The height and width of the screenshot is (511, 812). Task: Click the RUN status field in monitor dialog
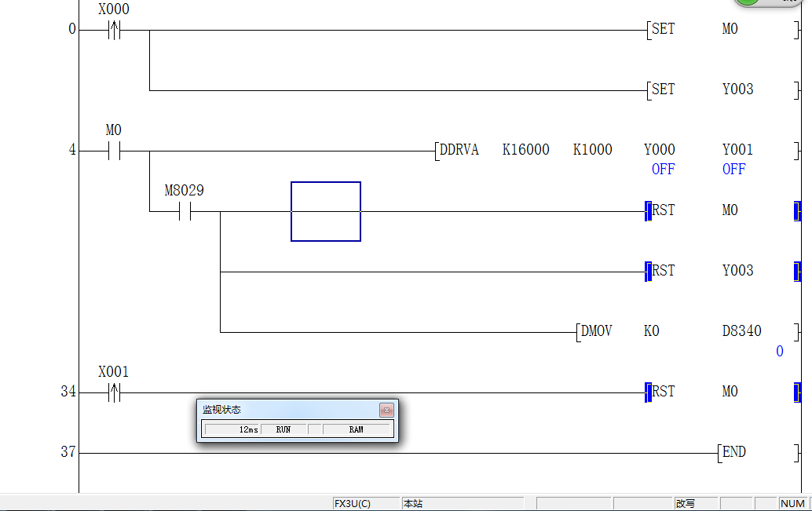(283, 429)
